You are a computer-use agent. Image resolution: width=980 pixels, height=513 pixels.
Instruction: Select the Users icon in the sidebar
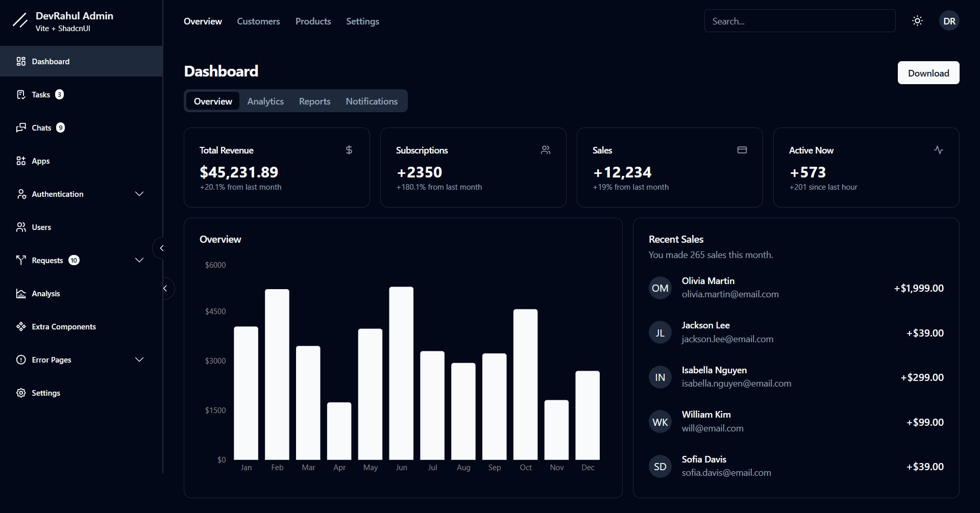20,227
